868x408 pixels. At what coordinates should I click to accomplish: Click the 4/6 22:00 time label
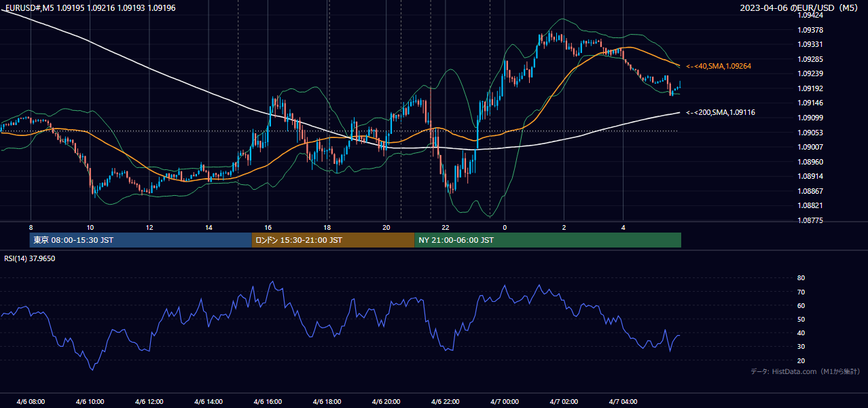pos(446,401)
